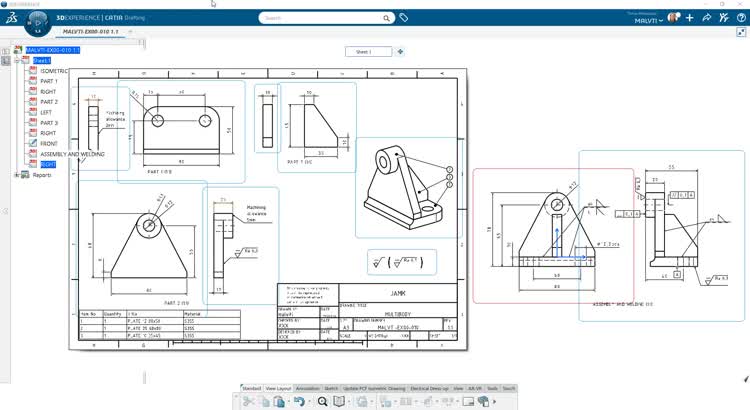The width and height of the screenshot is (750, 410).
Task: Click the rectangle frame icon in toolbar
Action: click(468, 401)
